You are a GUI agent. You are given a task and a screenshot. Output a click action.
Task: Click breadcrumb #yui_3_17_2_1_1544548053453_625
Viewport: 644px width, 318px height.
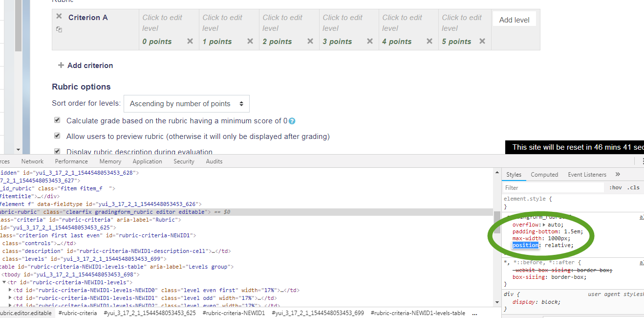coord(150,313)
